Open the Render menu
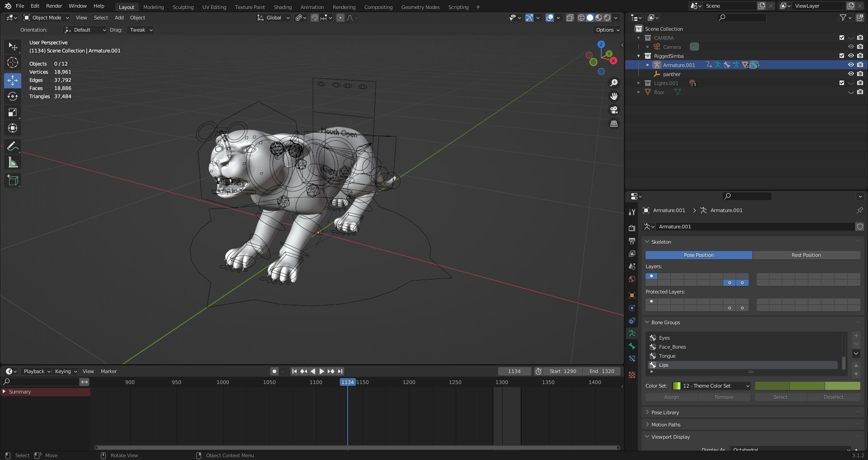 54,6
